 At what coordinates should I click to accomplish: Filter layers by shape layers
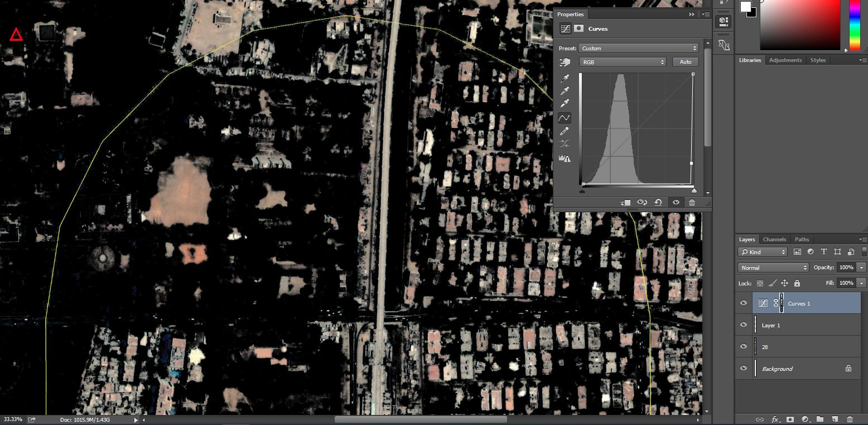(x=837, y=252)
